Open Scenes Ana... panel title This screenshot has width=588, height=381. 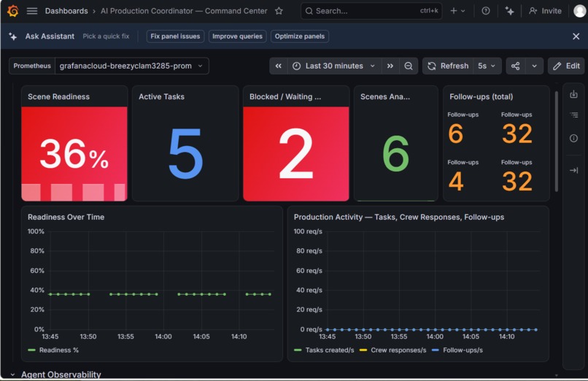click(x=385, y=97)
